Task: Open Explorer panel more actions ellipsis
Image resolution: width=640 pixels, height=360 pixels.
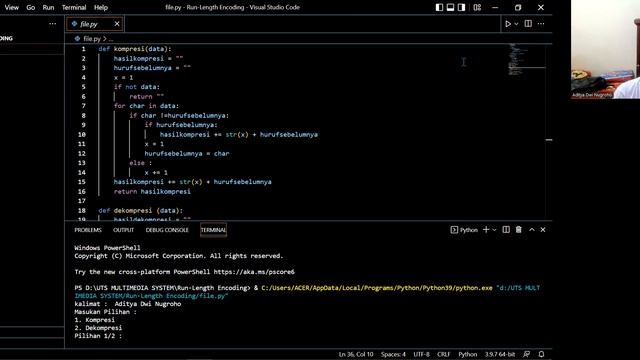Action: (53, 24)
